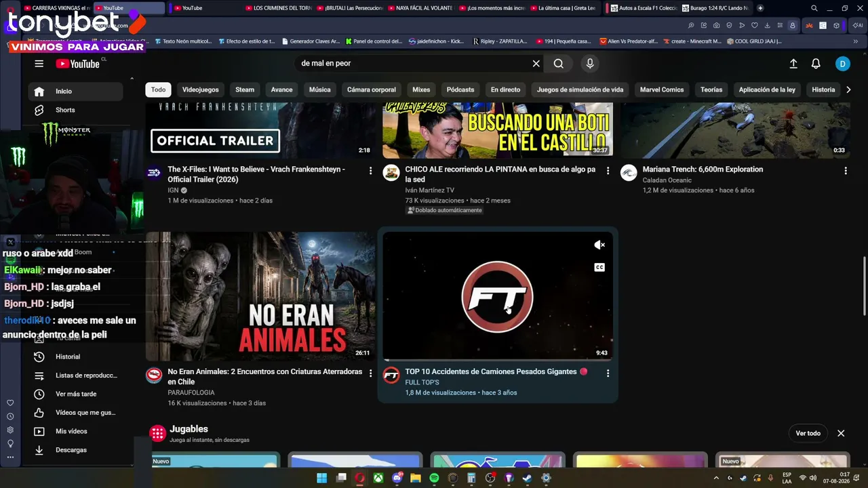Open Descargas in the sidebar
This screenshot has height=488, width=868.
pyautogui.click(x=76, y=450)
